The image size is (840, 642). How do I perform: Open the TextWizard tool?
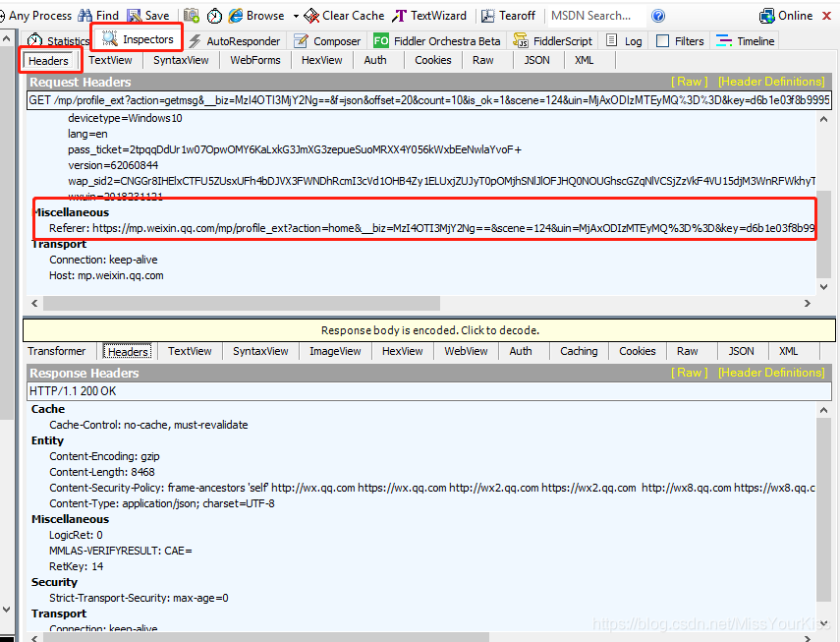tap(429, 16)
